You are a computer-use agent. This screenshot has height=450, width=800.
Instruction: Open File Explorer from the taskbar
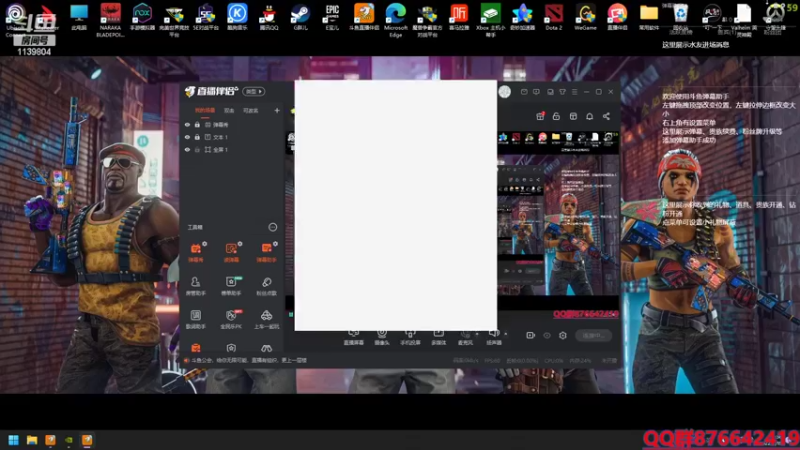tap(32, 440)
